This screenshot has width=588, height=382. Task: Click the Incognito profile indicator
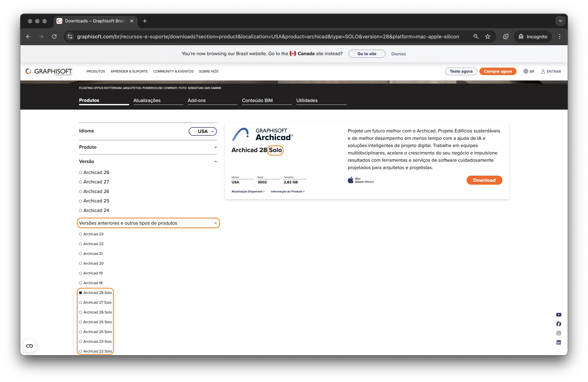click(533, 37)
